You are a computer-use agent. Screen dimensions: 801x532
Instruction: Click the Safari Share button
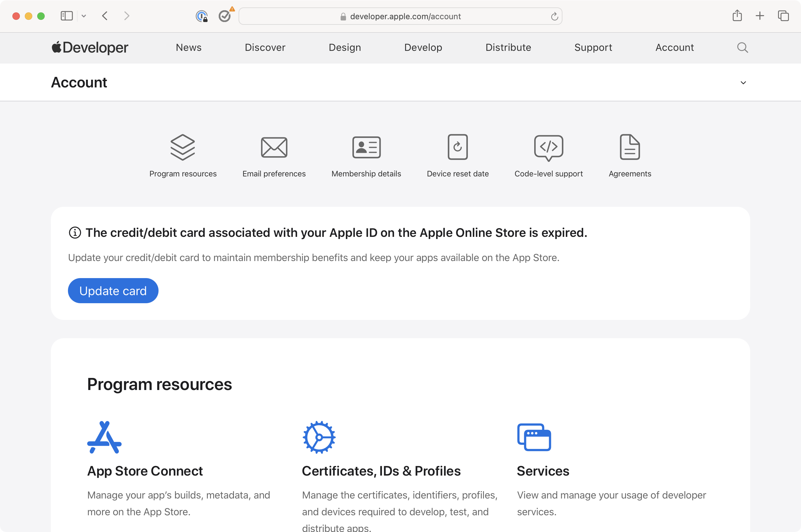click(737, 16)
